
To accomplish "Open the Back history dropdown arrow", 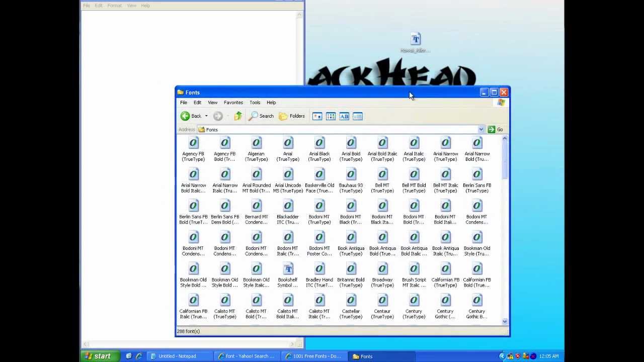I will click(x=206, y=116).
